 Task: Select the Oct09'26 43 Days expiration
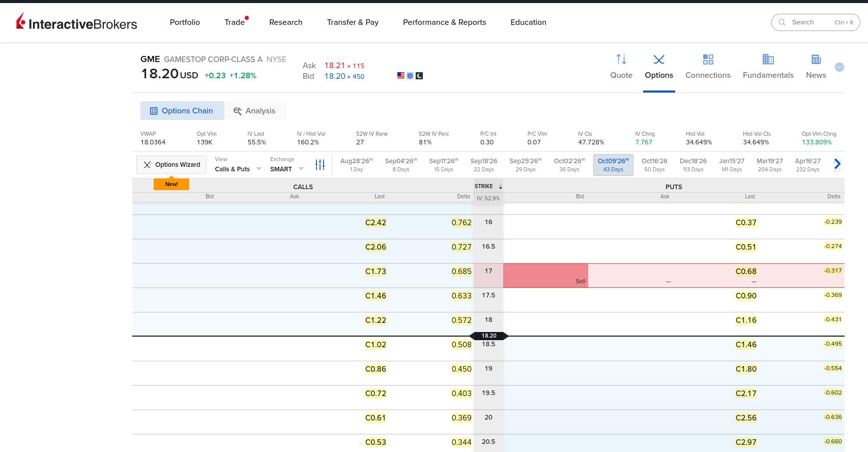pyautogui.click(x=613, y=165)
